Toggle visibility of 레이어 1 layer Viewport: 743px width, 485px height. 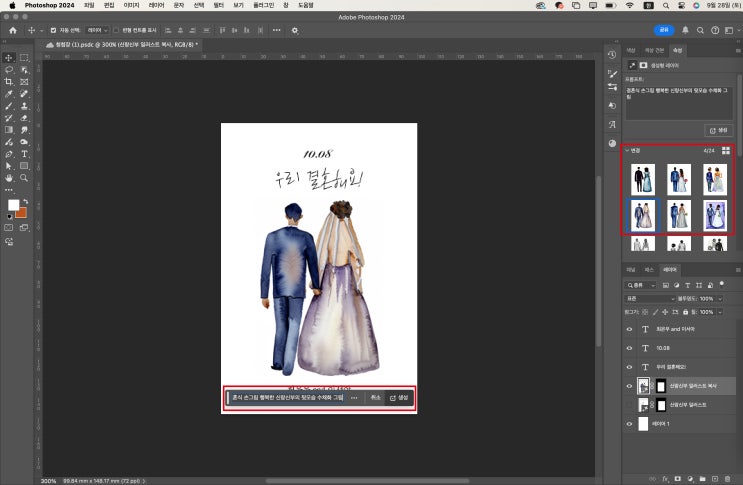tap(629, 424)
